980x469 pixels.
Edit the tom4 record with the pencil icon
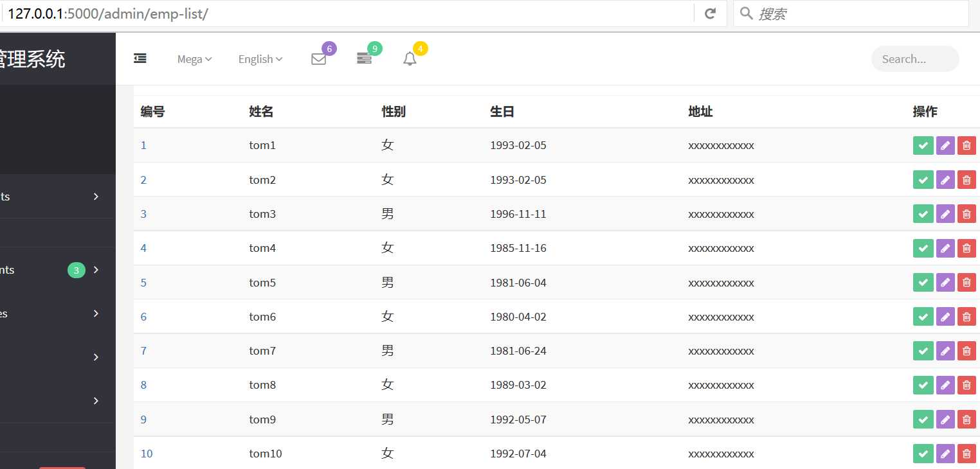(945, 248)
